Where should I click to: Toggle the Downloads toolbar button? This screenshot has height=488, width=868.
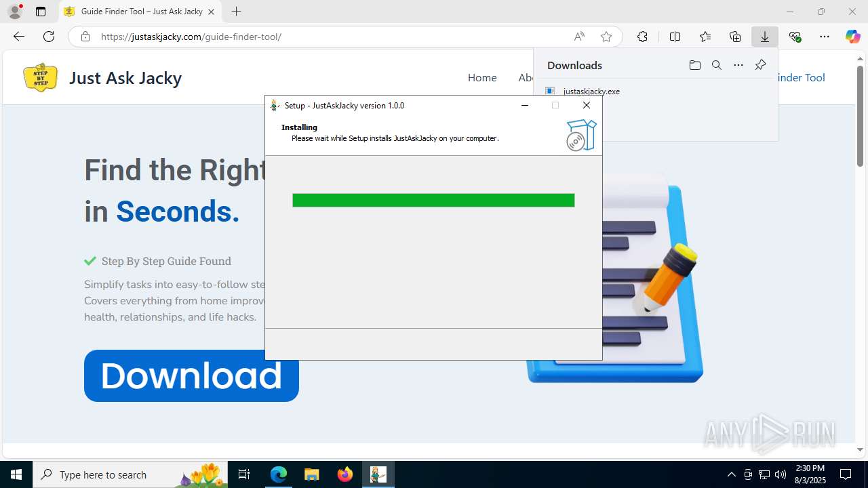[x=765, y=37]
